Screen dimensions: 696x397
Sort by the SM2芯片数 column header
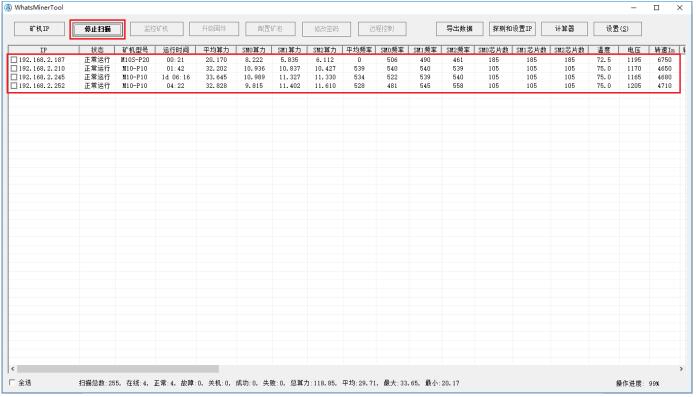[569, 50]
